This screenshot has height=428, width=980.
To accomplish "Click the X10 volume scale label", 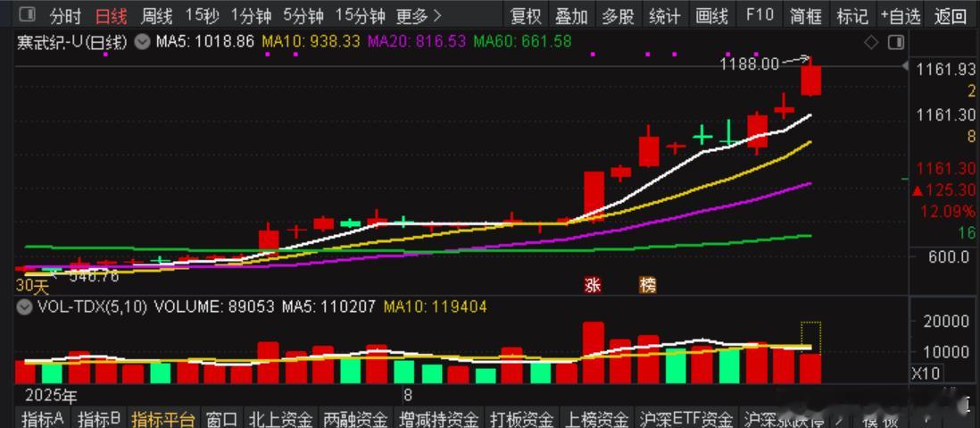I will [927, 373].
